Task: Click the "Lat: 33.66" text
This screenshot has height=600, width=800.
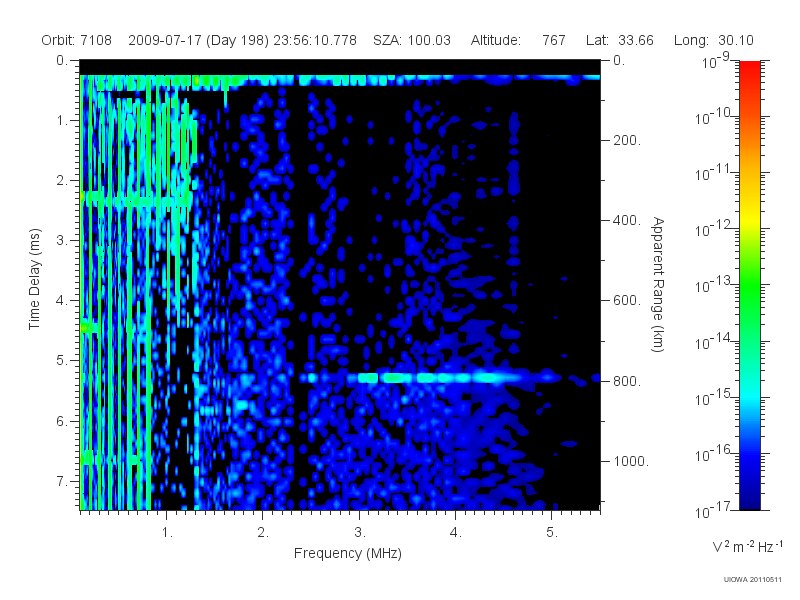Action: (x=619, y=40)
